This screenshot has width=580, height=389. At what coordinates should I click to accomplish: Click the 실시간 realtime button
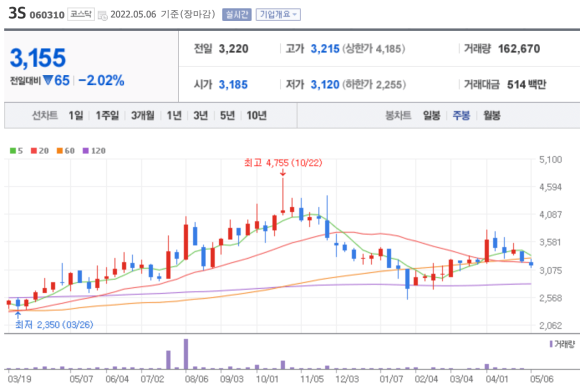[237, 14]
